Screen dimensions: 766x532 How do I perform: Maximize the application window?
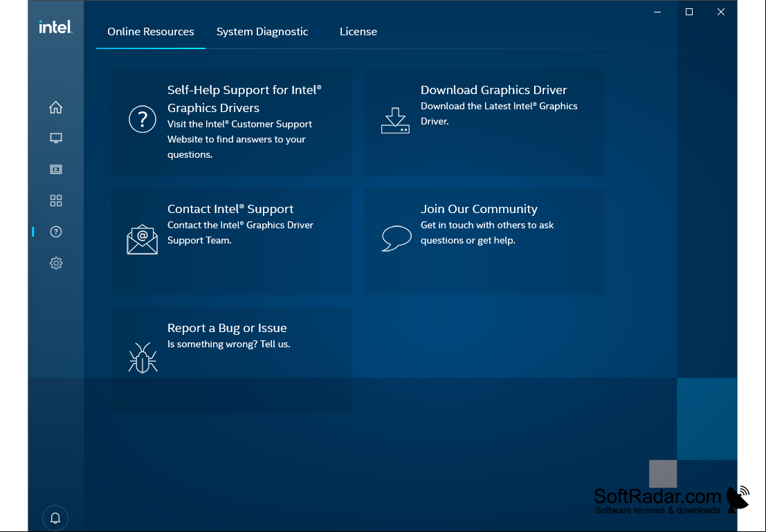(x=689, y=12)
